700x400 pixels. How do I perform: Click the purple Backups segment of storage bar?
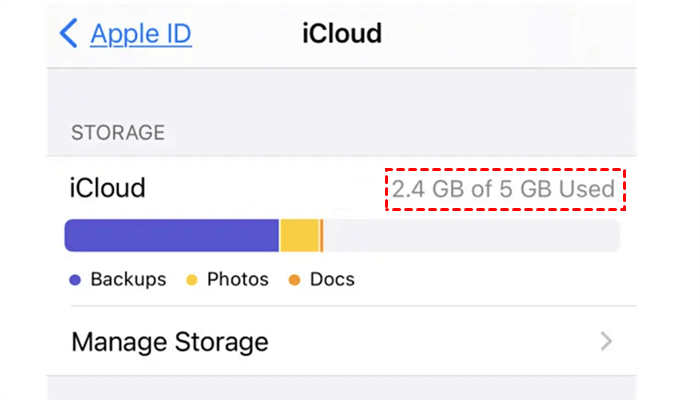point(171,236)
